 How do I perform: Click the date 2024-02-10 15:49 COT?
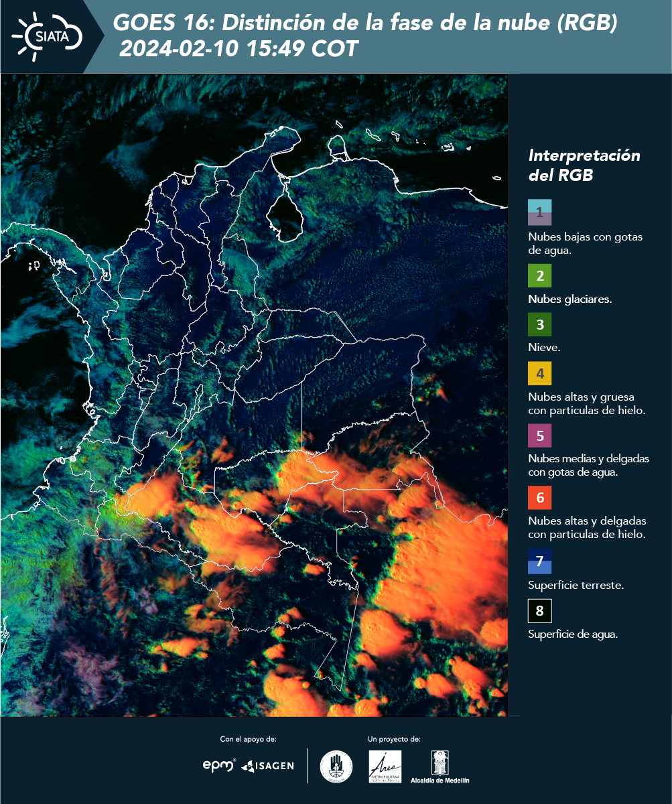tap(239, 49)
